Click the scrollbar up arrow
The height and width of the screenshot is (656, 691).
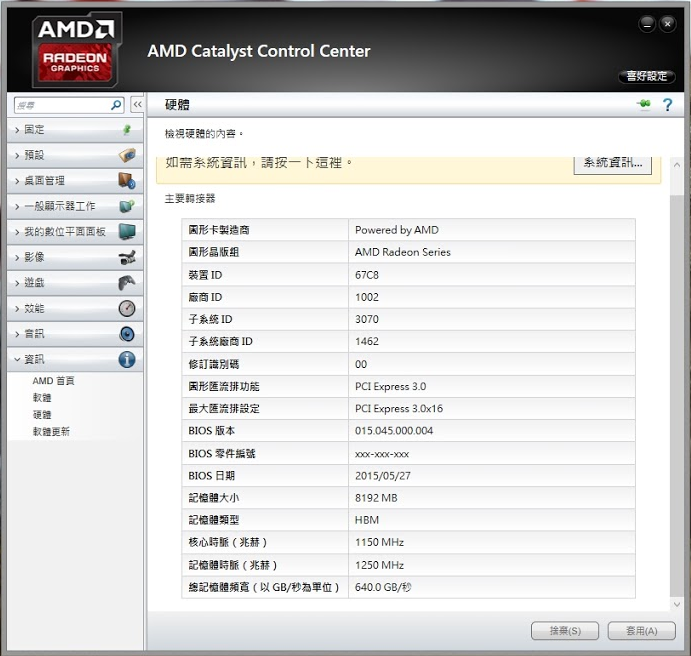677,165
